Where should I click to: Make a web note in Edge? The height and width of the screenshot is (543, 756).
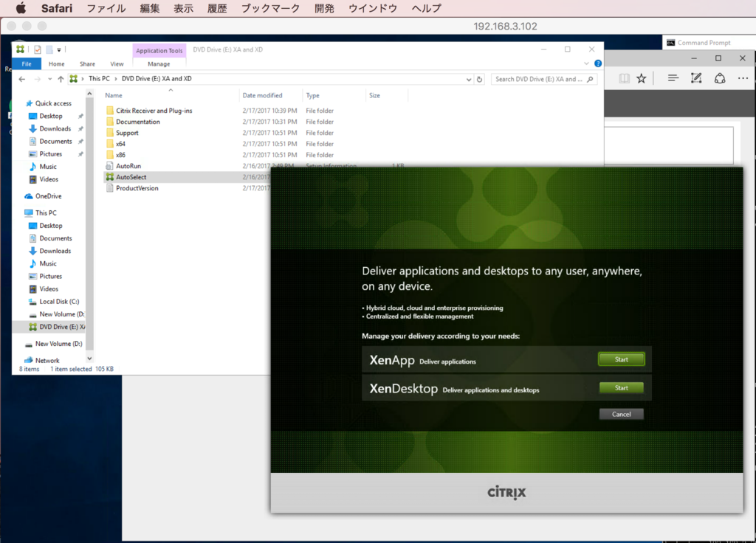(696, 78)
